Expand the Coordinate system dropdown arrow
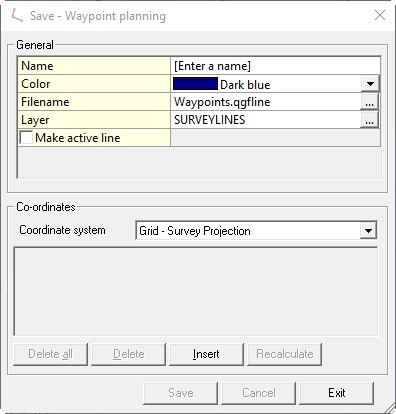Screen dimensions: 396x414 click(368, 230)
